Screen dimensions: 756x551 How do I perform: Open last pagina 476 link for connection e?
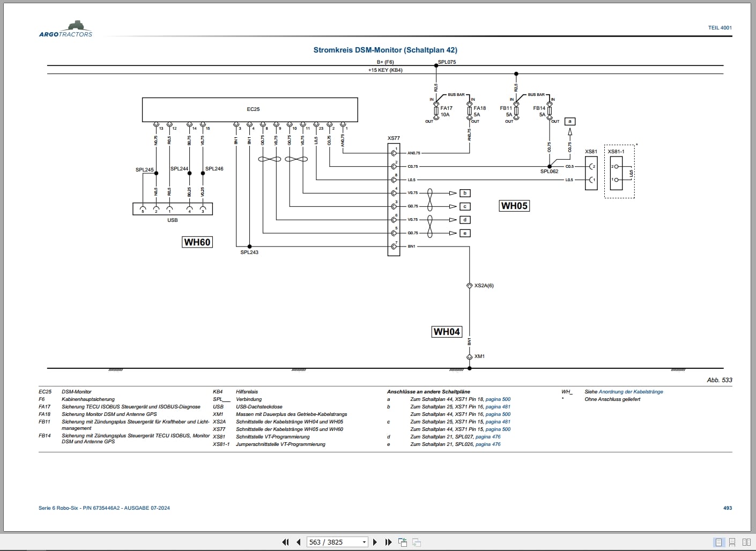click(x=488, y=444)
